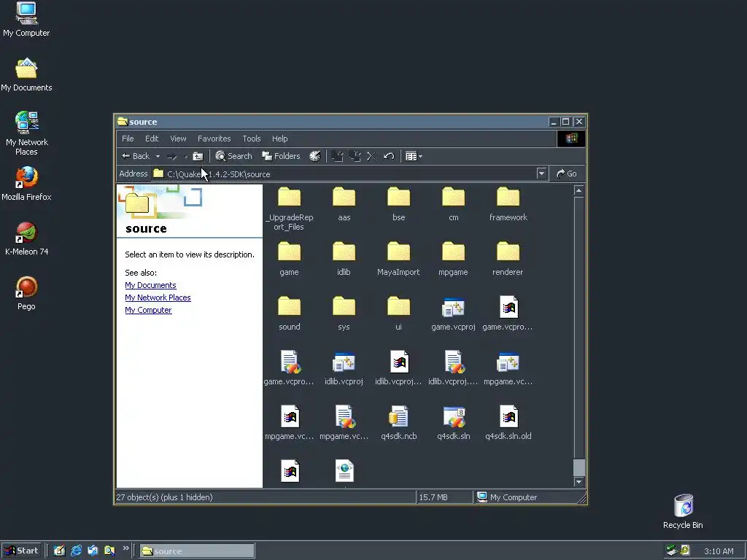This screenshot has width=747, height=560.
Task: Select My Documents desktop icon
Action: (x=26, y=75)
